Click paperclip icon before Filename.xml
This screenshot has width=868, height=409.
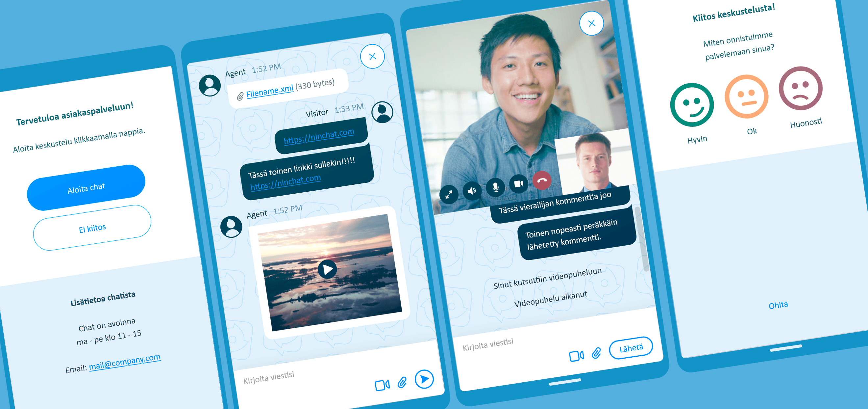pos(240,96)
